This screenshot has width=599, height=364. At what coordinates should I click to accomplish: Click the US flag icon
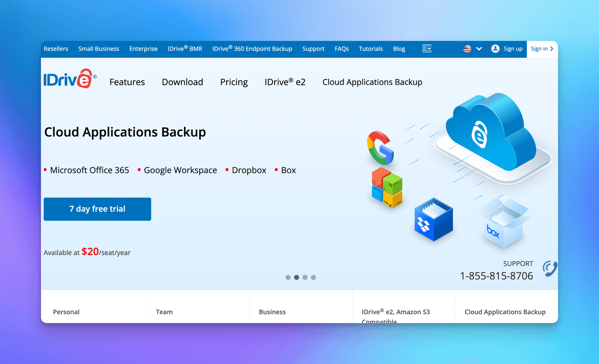467,49
